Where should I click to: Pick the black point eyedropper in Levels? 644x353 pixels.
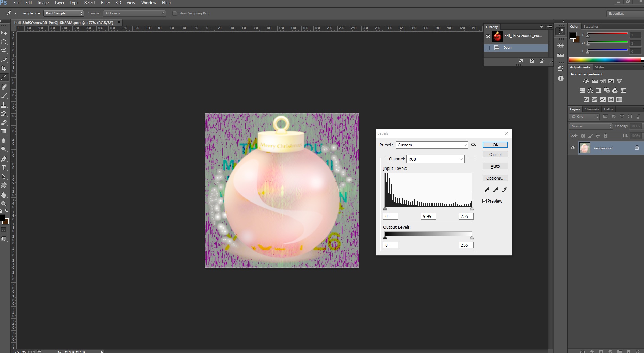click(487, 190)
